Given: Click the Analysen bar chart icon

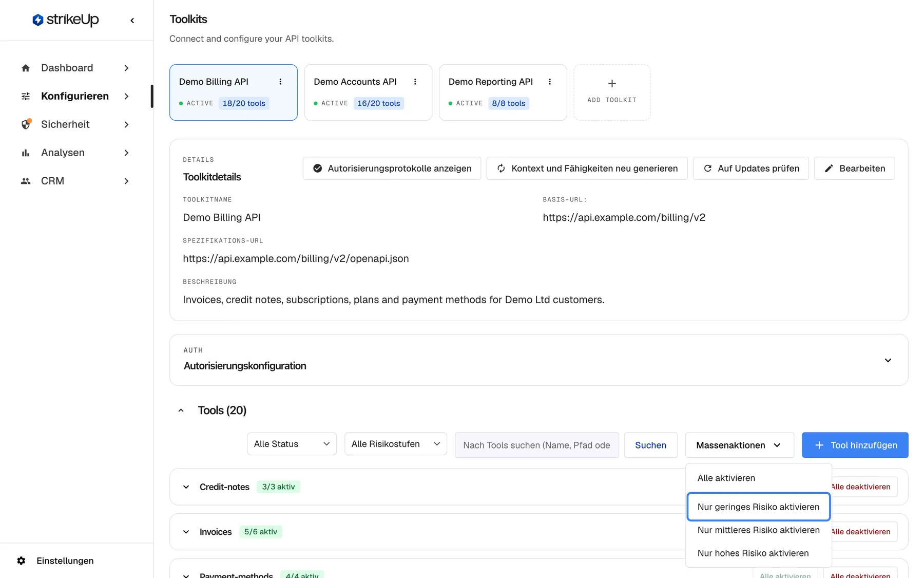Looking at the screenshot, I should coord(26,153).
